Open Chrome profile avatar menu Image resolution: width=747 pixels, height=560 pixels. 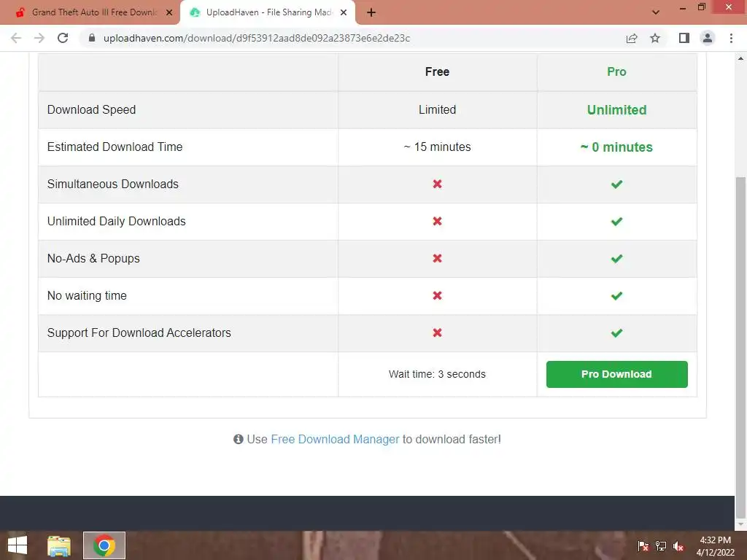coord(708,38)
